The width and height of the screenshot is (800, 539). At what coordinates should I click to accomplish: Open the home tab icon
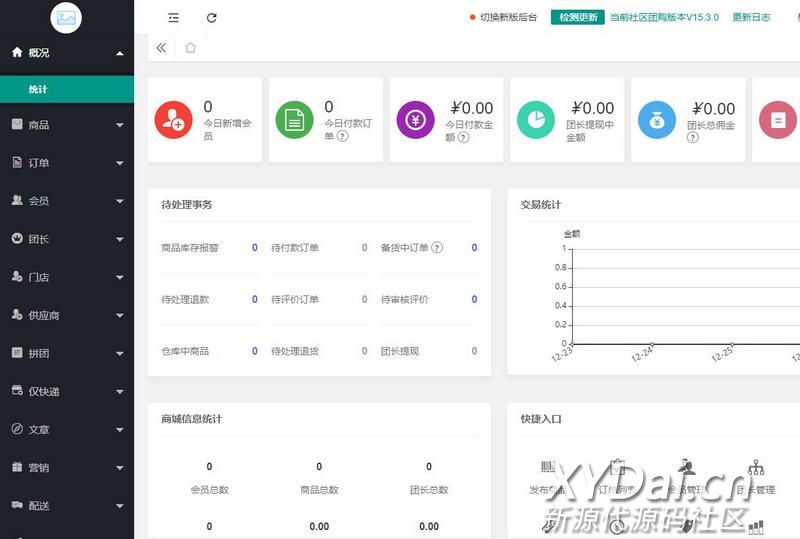coord(190,48)
